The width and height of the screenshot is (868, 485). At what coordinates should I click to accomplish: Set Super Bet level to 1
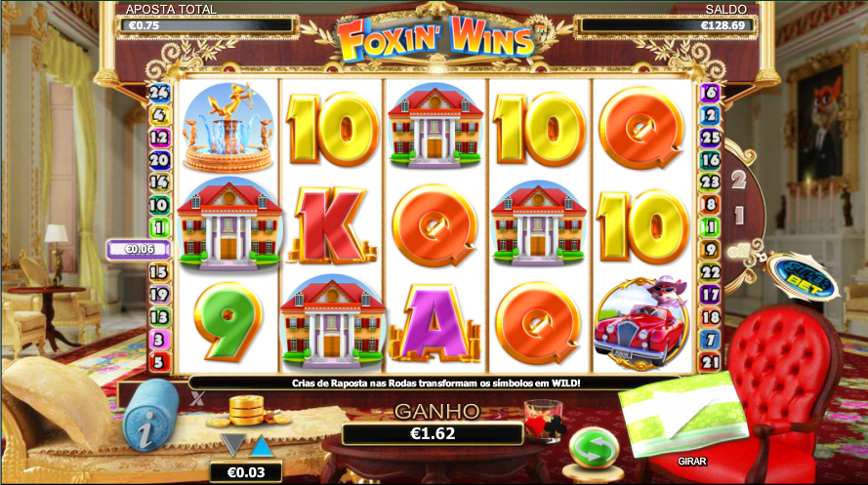(739, 216)
